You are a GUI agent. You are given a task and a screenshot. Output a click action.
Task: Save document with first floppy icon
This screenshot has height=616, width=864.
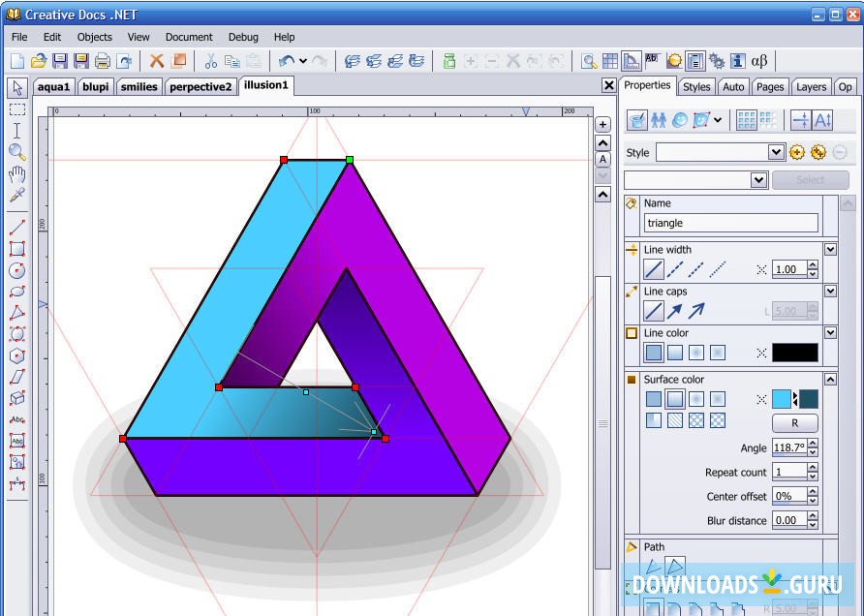(x=59, y=61)
